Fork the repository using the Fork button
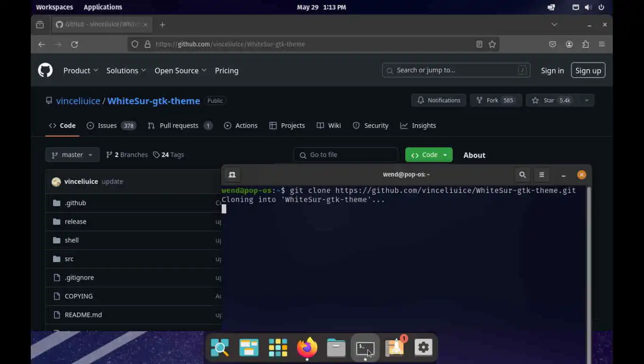This screenshot has height=364, width=644. (495, 100)
